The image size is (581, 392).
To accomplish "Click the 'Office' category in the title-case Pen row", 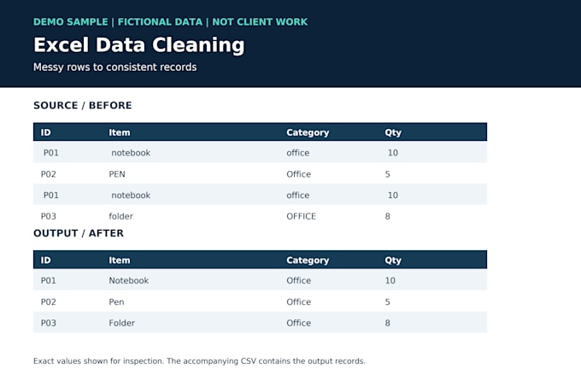I will 299,302.
